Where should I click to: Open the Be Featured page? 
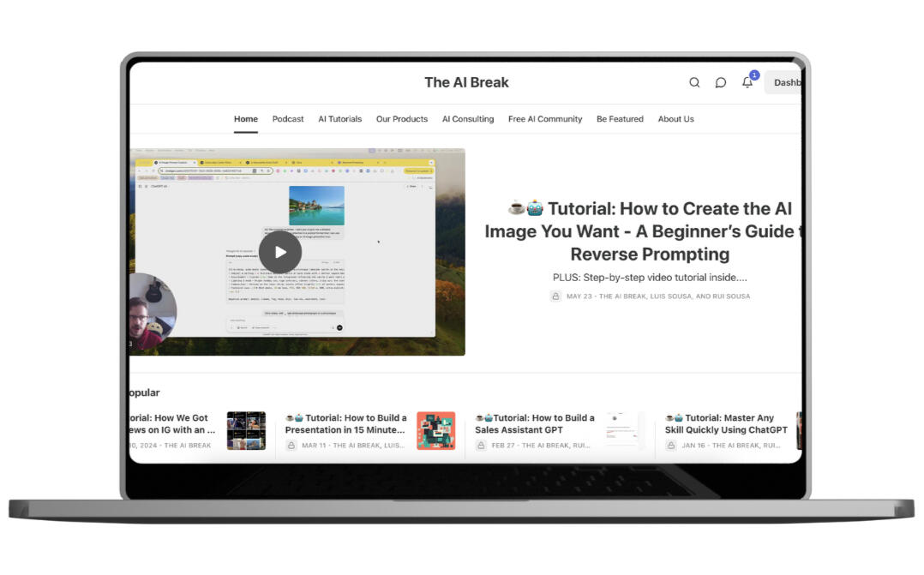tap(620, 119)
